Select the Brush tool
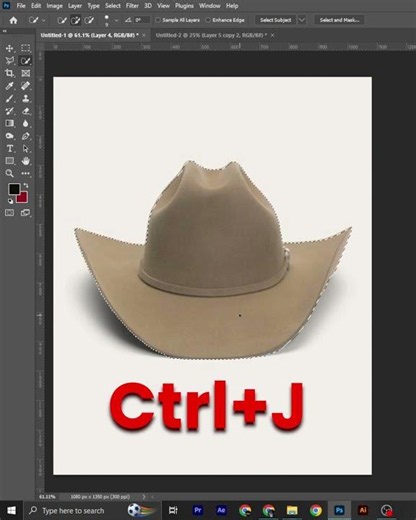The image size is (416, 520). click(9, 99)
